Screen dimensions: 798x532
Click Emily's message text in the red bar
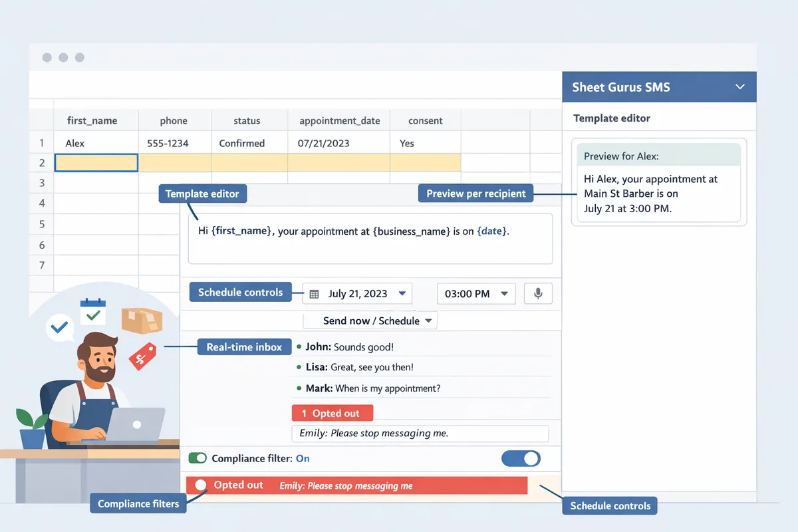click(346, 486)
